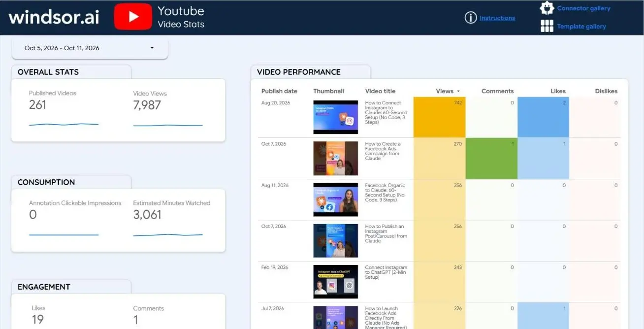Open the Template gallery link
644x329 pixels.
pos(581,27)
